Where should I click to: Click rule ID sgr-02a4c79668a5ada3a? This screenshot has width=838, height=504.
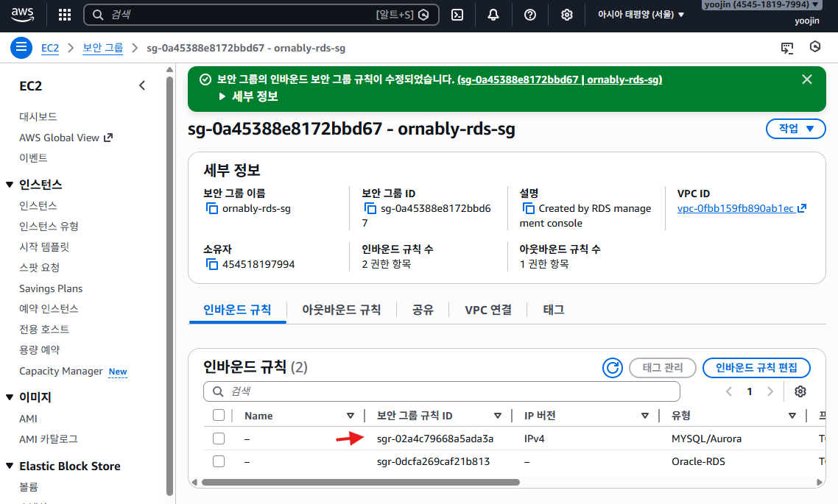point(435,439)
